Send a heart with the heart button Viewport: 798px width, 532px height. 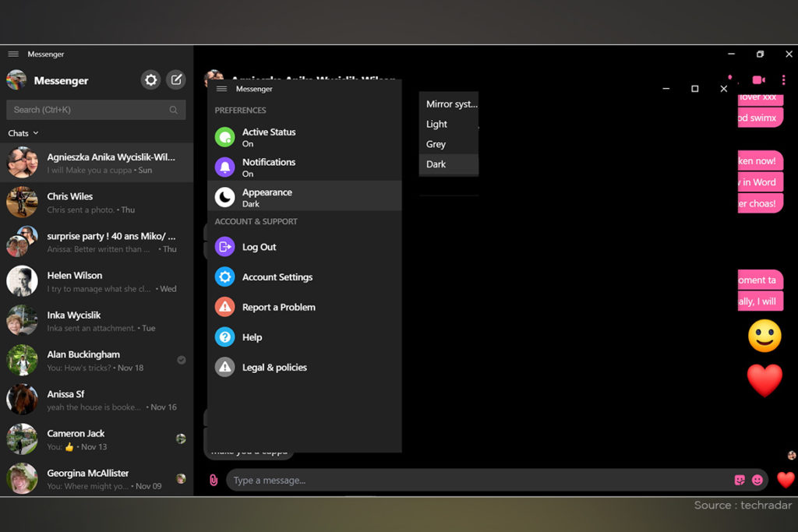pos(786,480)
